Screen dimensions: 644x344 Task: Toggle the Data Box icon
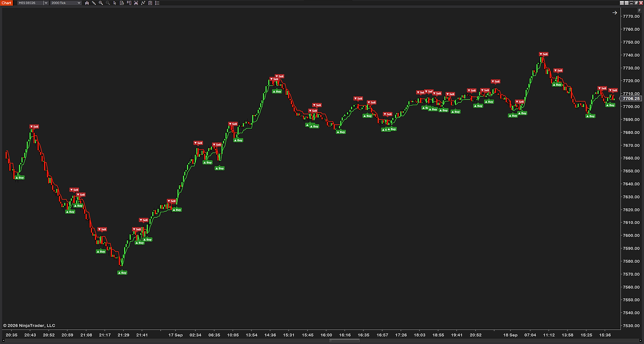[122, 3]
